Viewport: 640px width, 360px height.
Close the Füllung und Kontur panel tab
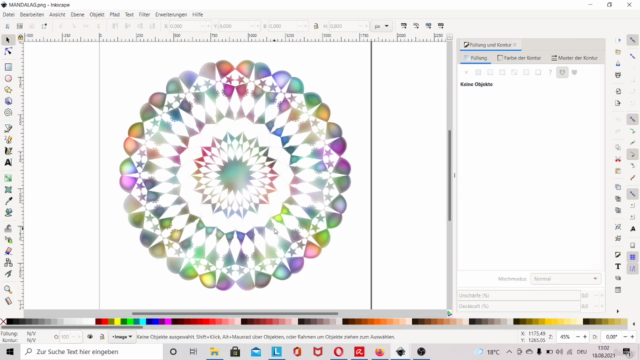[515, 44]
